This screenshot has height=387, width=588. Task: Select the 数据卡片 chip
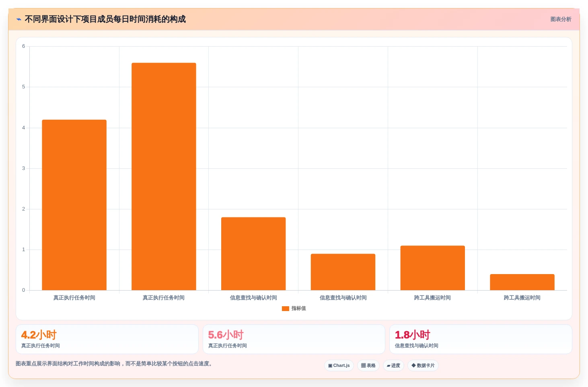point(423,365)
